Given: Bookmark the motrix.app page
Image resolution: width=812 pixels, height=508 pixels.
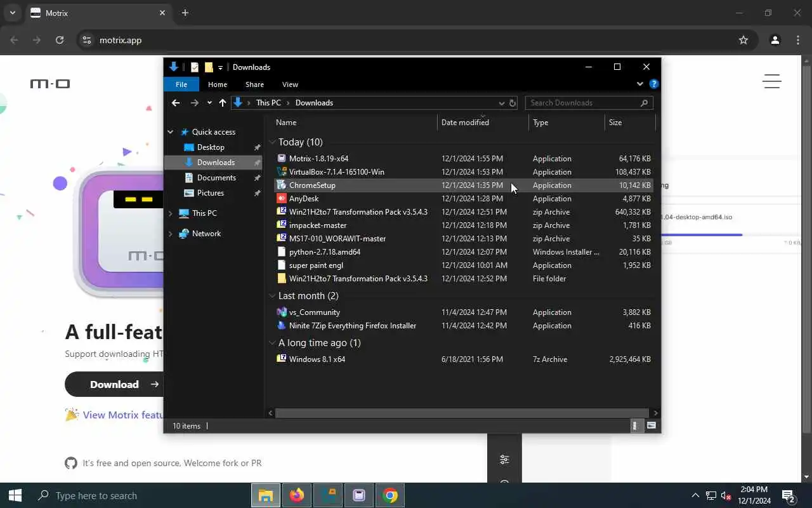Looking at the screenshot, I should point(743,40).
